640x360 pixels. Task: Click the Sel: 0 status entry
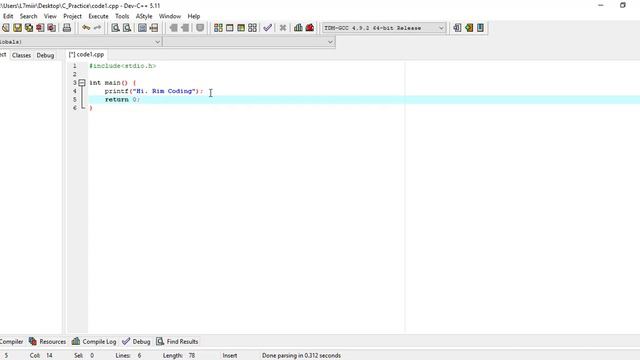(84, 356)
